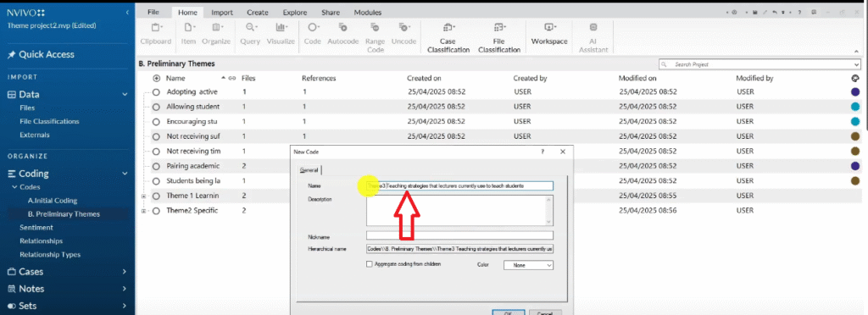Screen dimensions: 868x315
Task: Open the Organize ribbon menu
Action: pyautogui.click(x=216, y=33)
